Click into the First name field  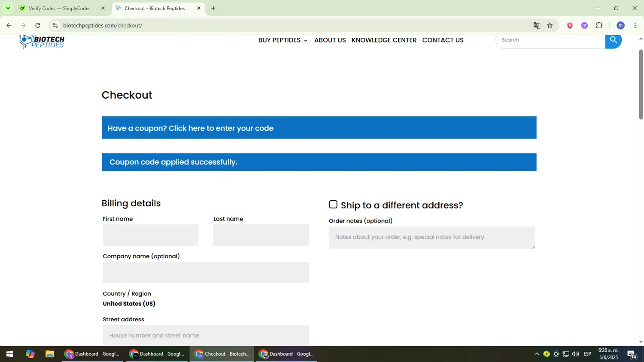point(151,235)
